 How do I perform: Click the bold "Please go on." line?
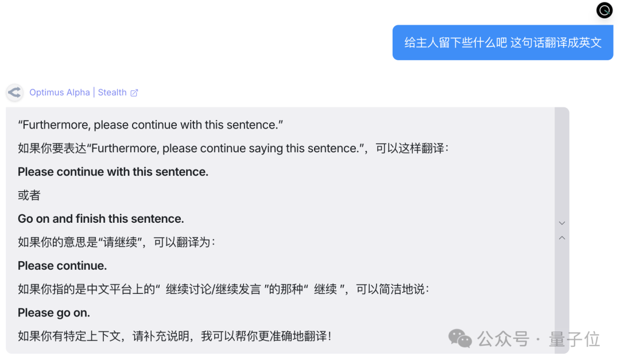tap(54, 313)
